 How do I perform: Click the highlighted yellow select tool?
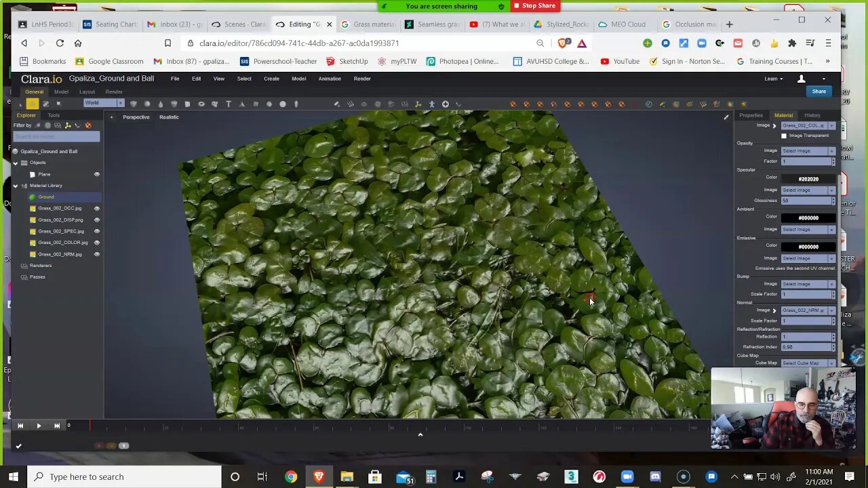click(x=33, y=104)
